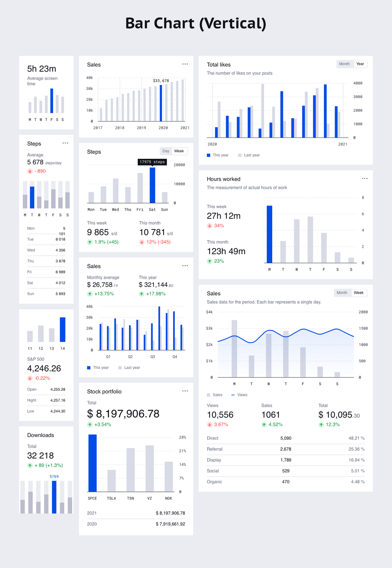The image size is (392, 568).
Task: Click the highlighted 5769 bar in Downloads
Action: (x=54, y=497)
